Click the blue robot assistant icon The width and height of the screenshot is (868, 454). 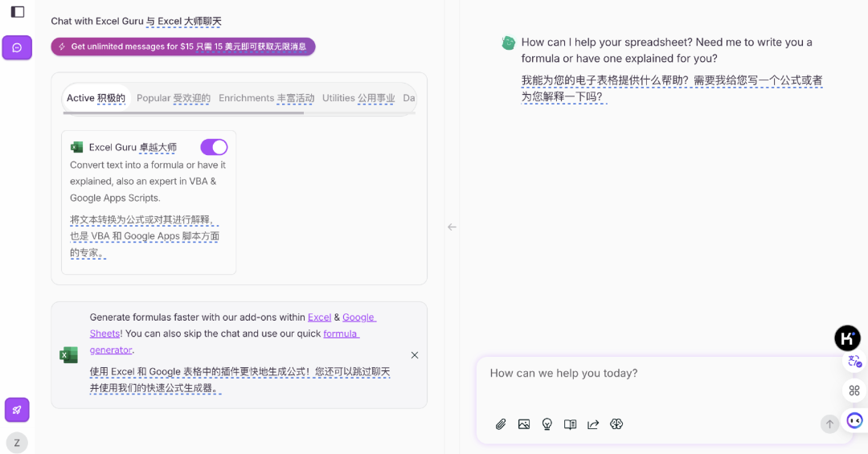point(854,421)
